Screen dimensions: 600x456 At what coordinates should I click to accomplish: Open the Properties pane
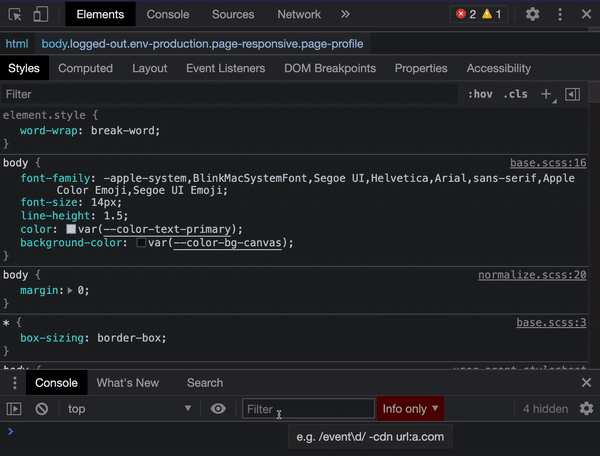click(421, 68)
